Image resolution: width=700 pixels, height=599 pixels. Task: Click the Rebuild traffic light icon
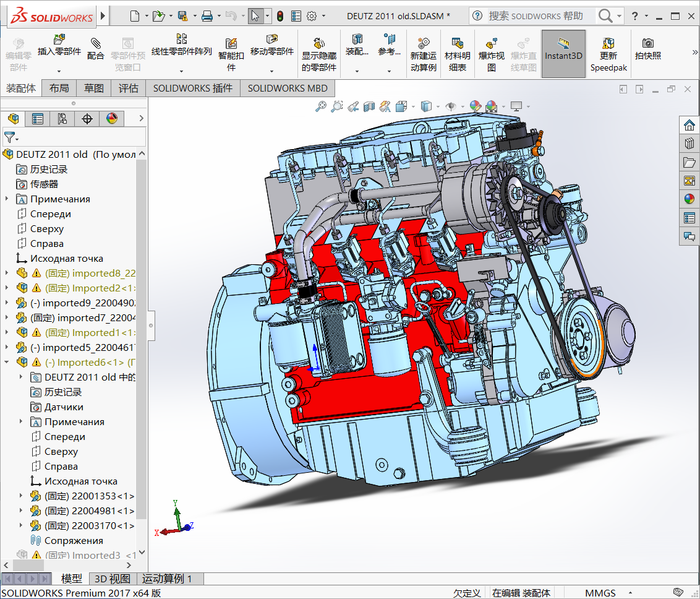(280, 16)
